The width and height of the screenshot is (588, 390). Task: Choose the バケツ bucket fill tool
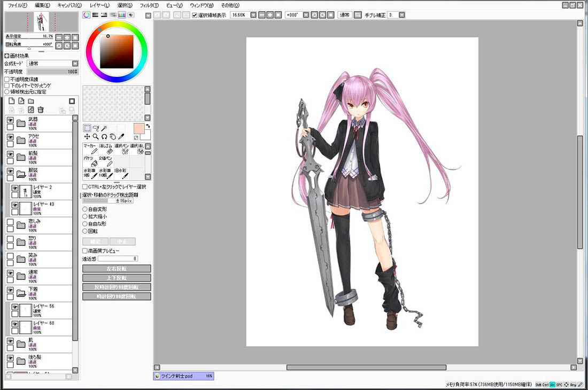[90, 161]
